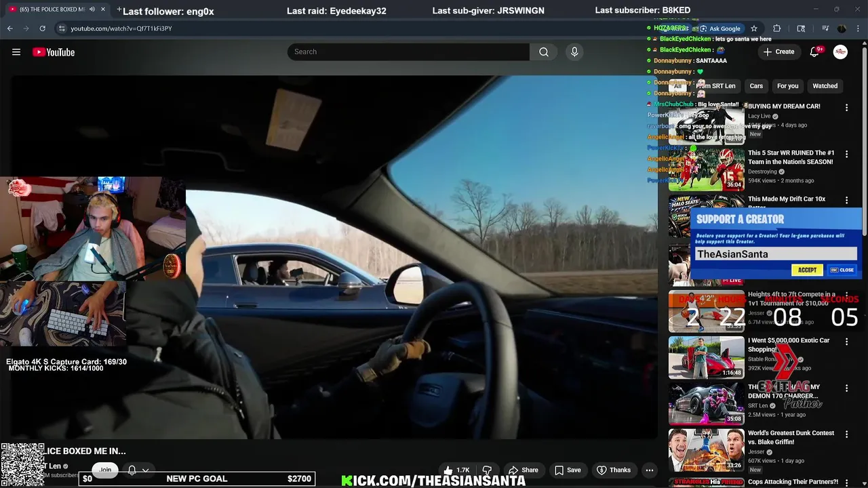Open the media controls icon in Chrome toolbar
Image resolution: width=868 pixels, height=488 pixels.
click(x=825, y=28)
